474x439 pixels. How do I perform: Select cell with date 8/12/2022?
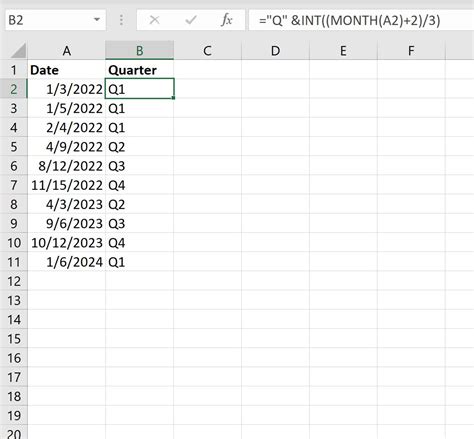[67, 166]
